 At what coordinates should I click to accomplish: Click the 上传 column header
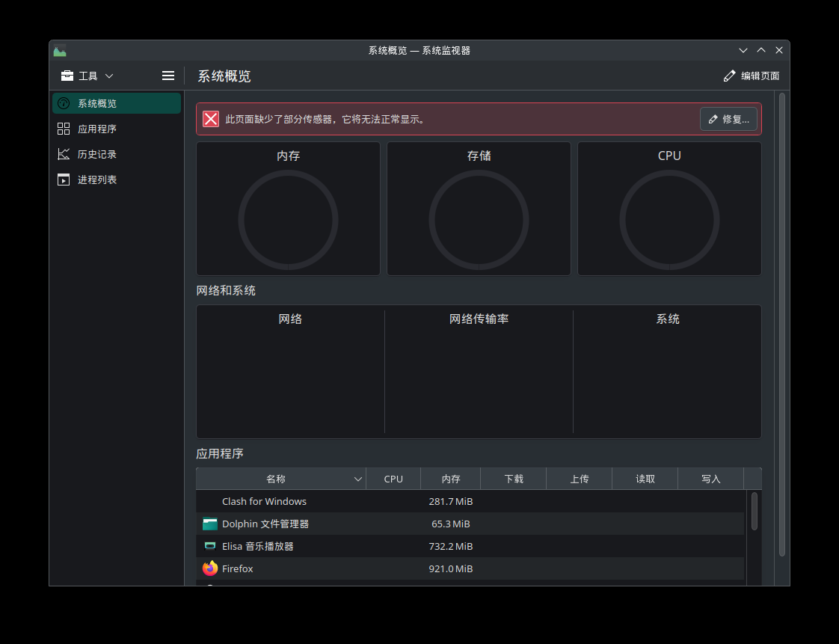[x=579, y=479]
